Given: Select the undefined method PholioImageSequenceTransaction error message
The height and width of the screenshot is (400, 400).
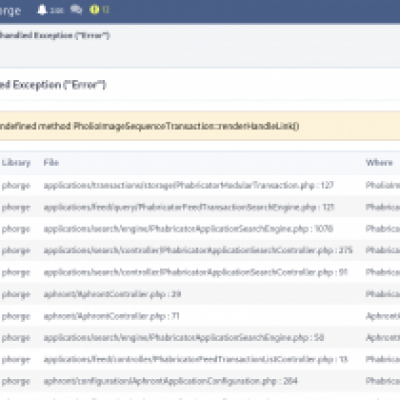Looking at the screenshot, I should 149,126.
